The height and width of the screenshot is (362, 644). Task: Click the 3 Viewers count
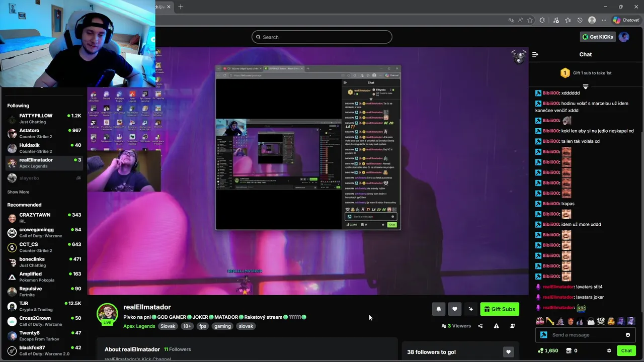(456, 326)
